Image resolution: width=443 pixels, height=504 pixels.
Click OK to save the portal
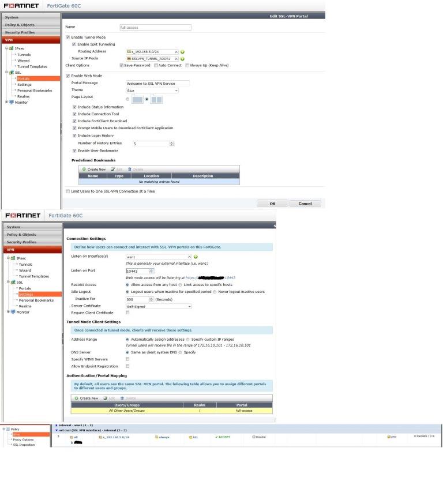272,204
